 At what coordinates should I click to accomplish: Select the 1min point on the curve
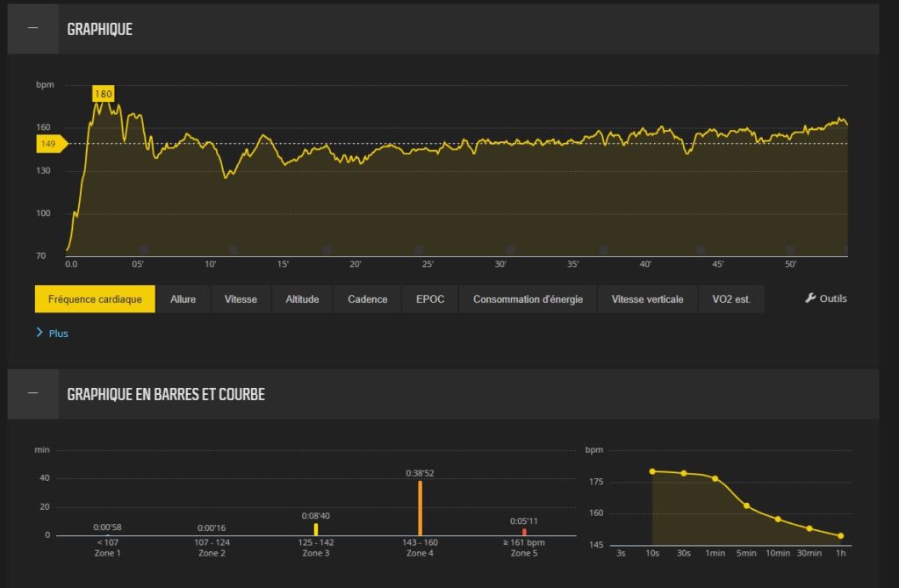(715, 478)
